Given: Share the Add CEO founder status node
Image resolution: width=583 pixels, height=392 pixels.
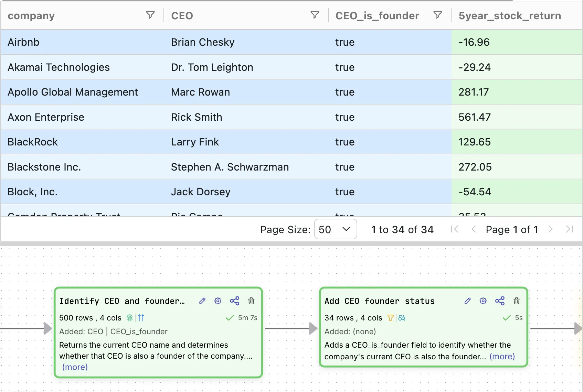Looking at the screenshot, I should (x=500, y=301).
